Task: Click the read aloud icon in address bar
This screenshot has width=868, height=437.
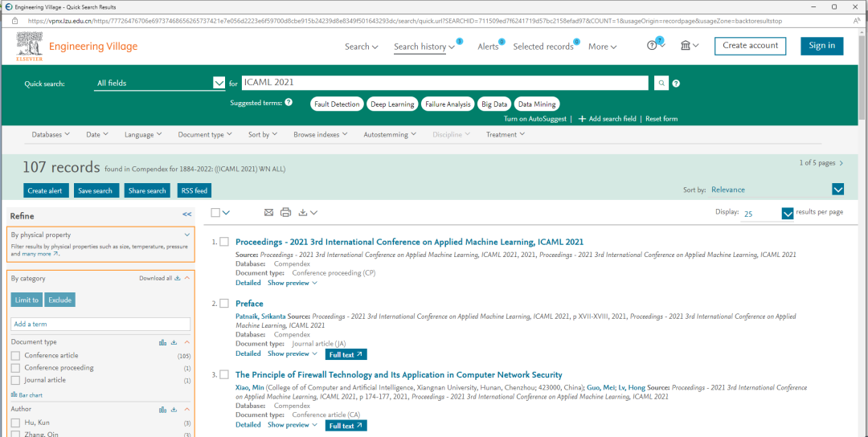Action: click(857, 20)
